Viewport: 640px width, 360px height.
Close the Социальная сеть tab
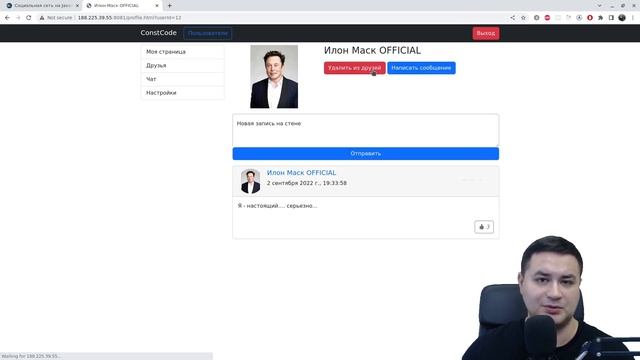(77, 6)
